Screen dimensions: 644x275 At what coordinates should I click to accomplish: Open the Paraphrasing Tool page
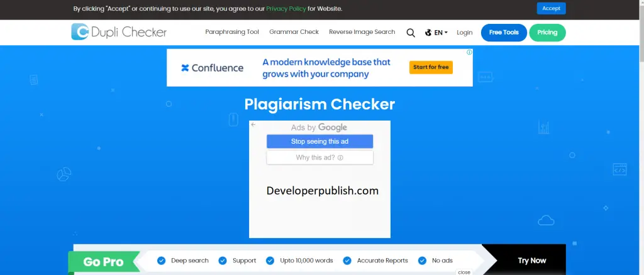pos(232,32)
